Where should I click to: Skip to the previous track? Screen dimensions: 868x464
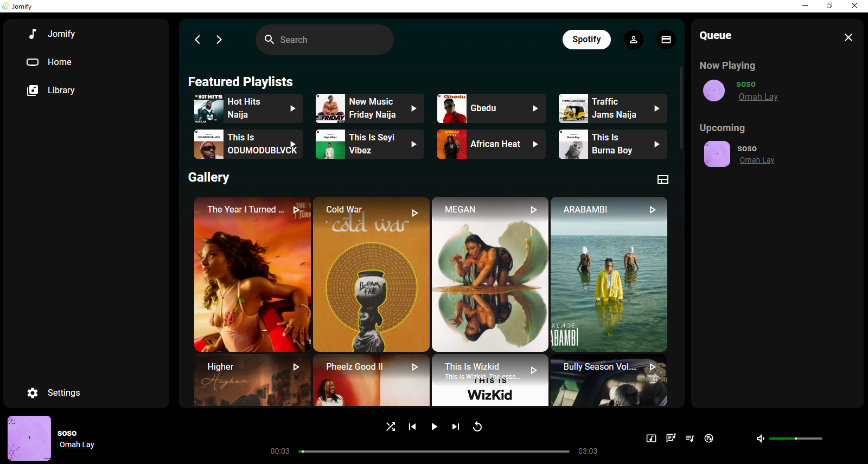(412, 427)
